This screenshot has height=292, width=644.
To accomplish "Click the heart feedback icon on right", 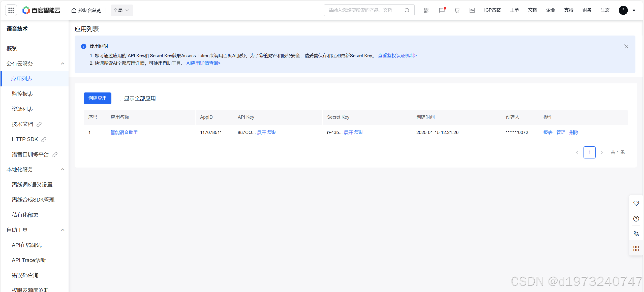I will (x=636, y=203).
